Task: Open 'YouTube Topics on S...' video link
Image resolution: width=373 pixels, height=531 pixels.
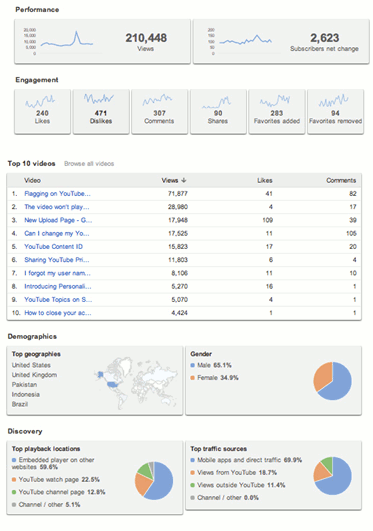Action: point(58,299)
